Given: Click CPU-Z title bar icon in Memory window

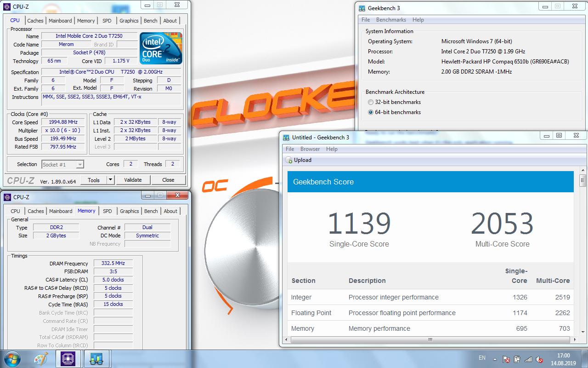Looking at the screenshot, I should tap(7, 197).
